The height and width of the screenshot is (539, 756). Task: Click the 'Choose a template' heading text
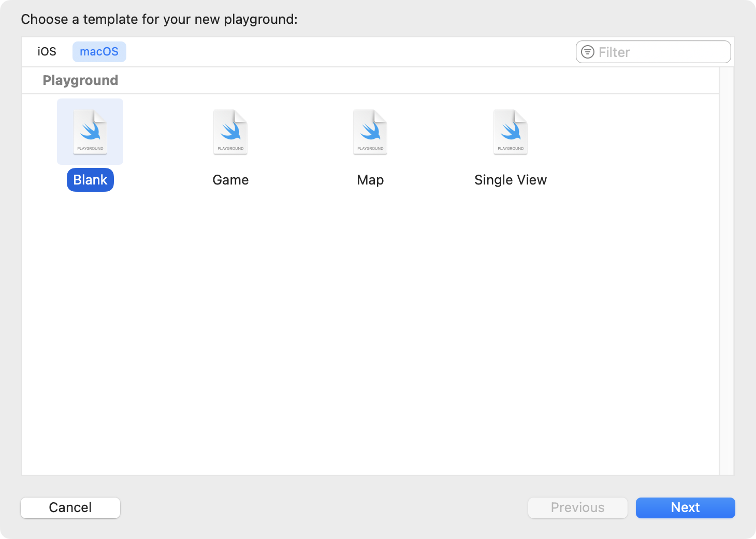pyautogui.click(x=159, y=19)
